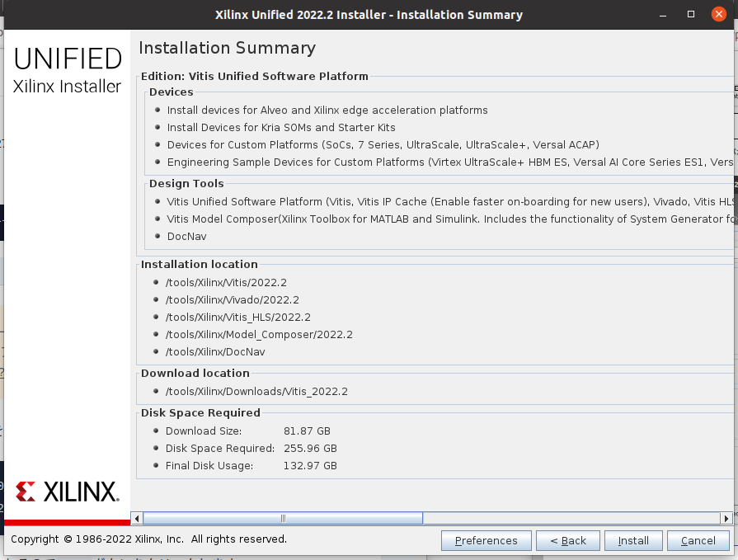Viewport: 738px width, 560px height.
Task: Maximize the installer window
Action: click(691, 14)
